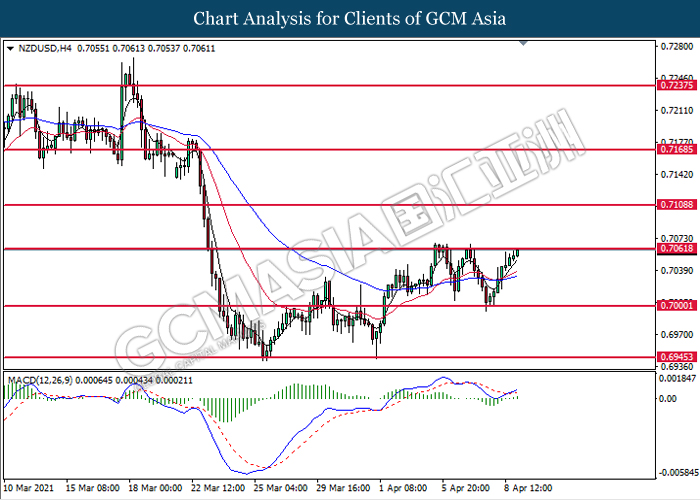Click the 25 Mar 04:00 time label
Image resolution: width=700 pixels, height=500 pixels.
click(281, 488)
